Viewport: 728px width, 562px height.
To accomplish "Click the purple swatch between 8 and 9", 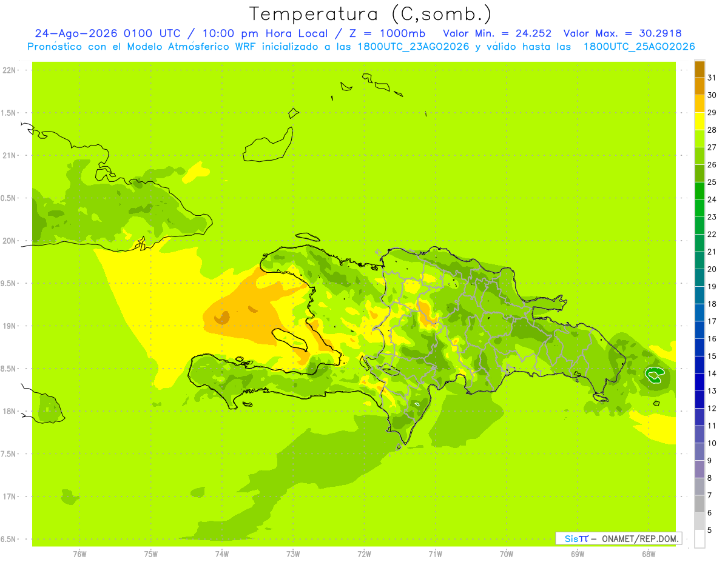I will (x=699, y=469).
